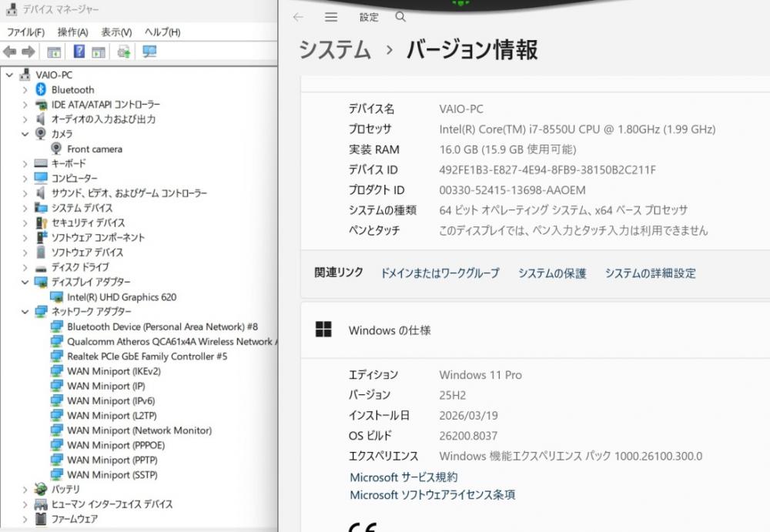Expand the システム デバイス node
The width and height of the screenshot is (770, 532).
[x=25, y=209]
